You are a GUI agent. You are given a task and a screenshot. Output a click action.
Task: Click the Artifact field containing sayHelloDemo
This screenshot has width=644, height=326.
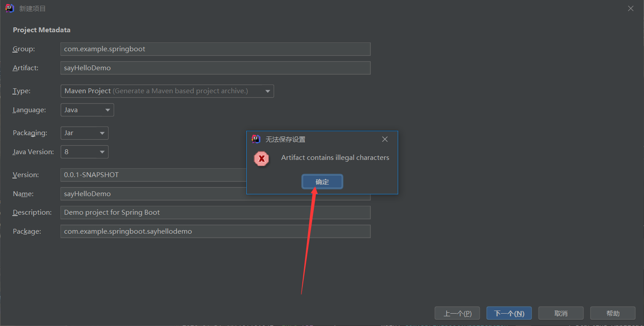click(x=215, y=68)
